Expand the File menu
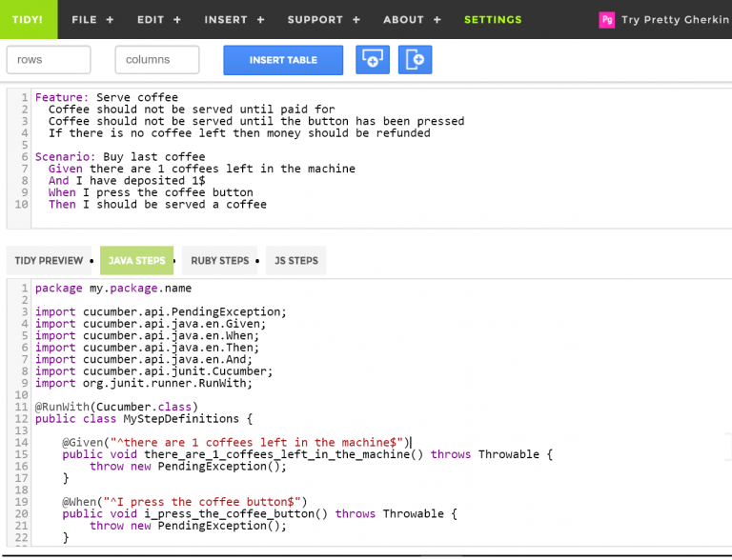 coord(92,19)
